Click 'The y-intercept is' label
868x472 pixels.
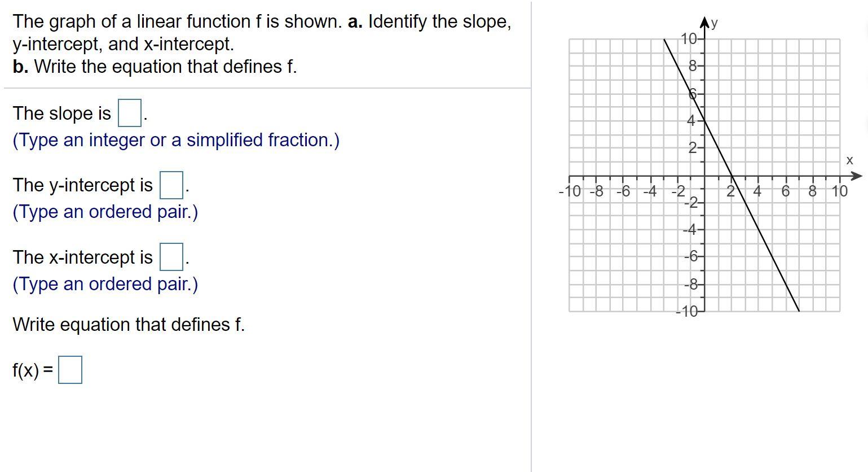82,185
